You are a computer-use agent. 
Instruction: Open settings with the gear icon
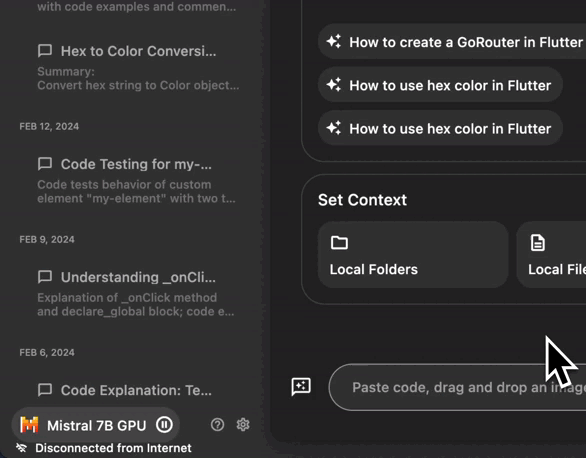[243, 425]
